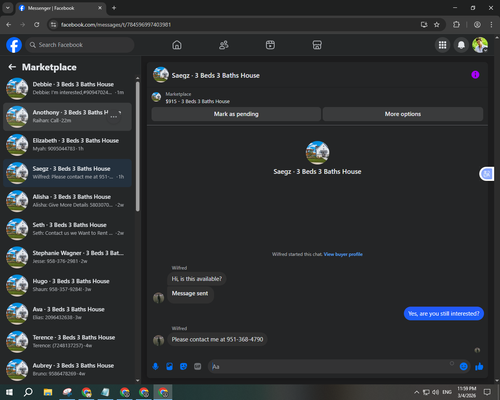Open the Windows notification center
Viewport: 500px width, 400px height.
tap(487, 392)
